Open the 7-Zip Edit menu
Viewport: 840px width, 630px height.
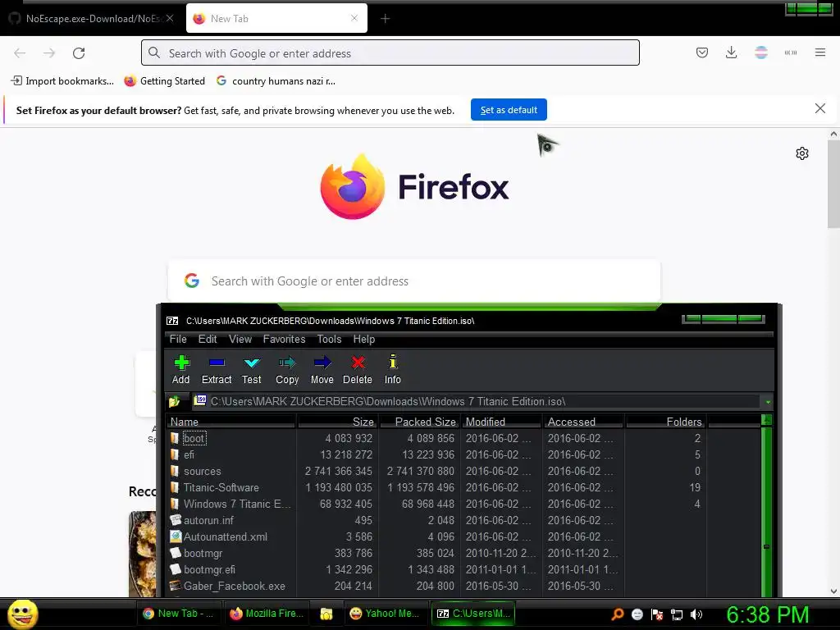tap(208, 339)
